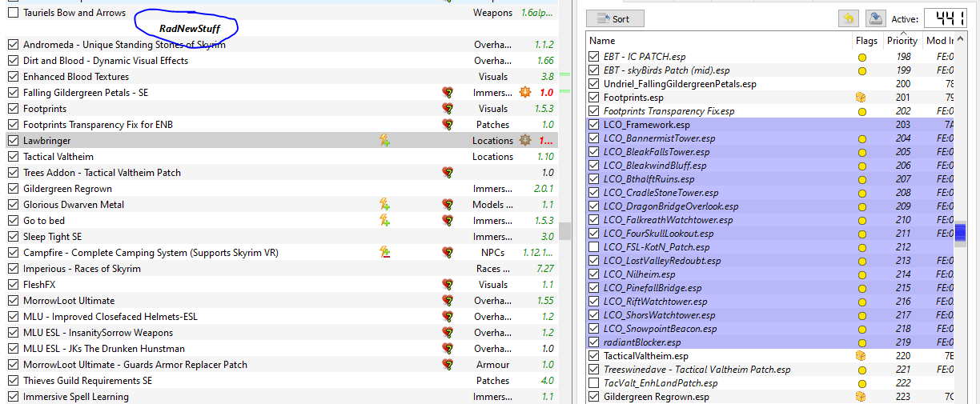
Task: Click the gear flag icon on Lawbringer row
Action: coord(525,141)
